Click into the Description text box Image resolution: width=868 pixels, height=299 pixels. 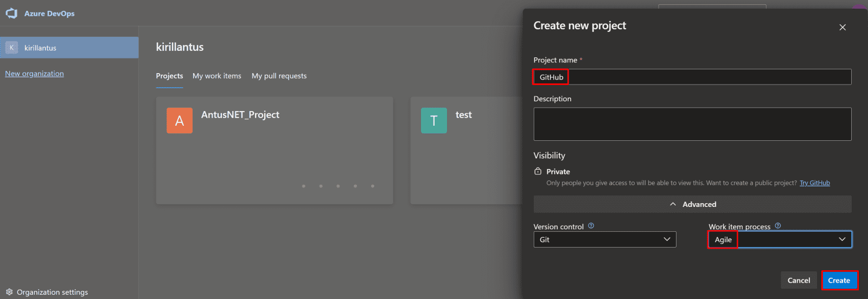pos(692,124)
